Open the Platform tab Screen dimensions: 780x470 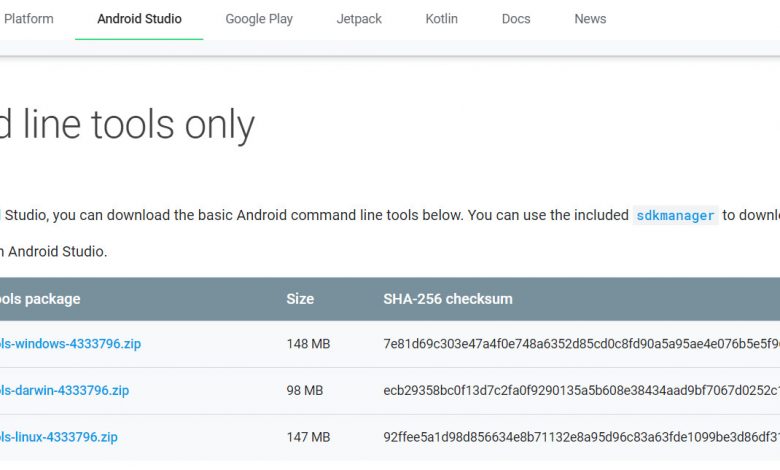click(28, 19)
